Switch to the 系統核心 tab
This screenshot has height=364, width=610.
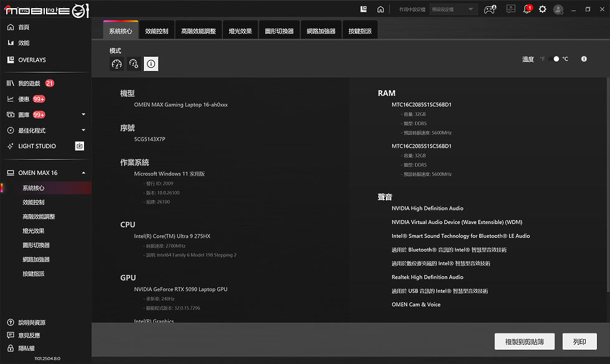pos(121,30)
